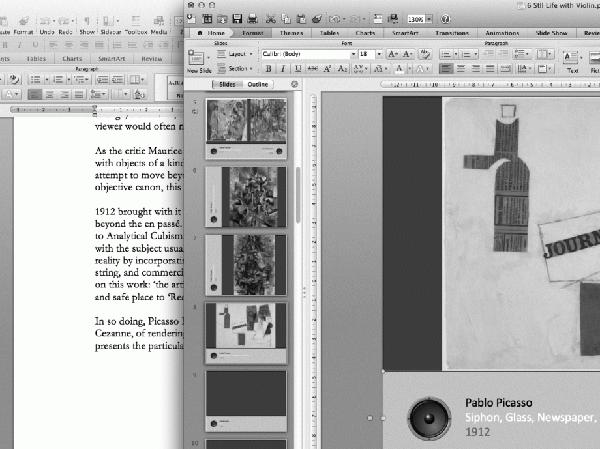Select slide 9 dark thumbnail
600x449 pixels.
tap(246, 401)
